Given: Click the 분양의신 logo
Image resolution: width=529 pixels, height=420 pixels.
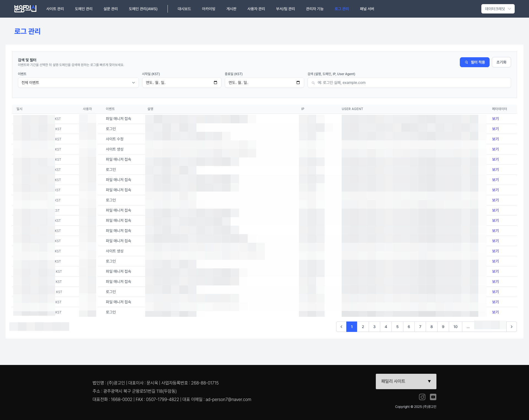Looking at the screenshot, I should [25, 9].
